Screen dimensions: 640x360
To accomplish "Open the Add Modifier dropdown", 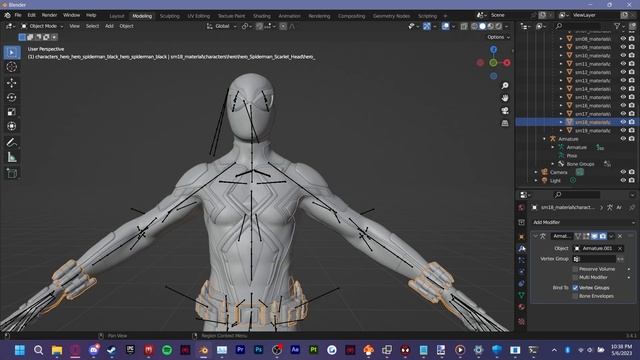I will click(583, 222).
